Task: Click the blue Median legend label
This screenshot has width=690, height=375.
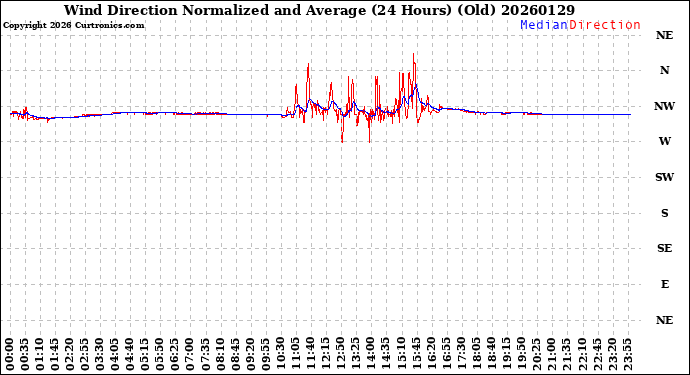Action: pyautogui.click(x=544, y=25)
